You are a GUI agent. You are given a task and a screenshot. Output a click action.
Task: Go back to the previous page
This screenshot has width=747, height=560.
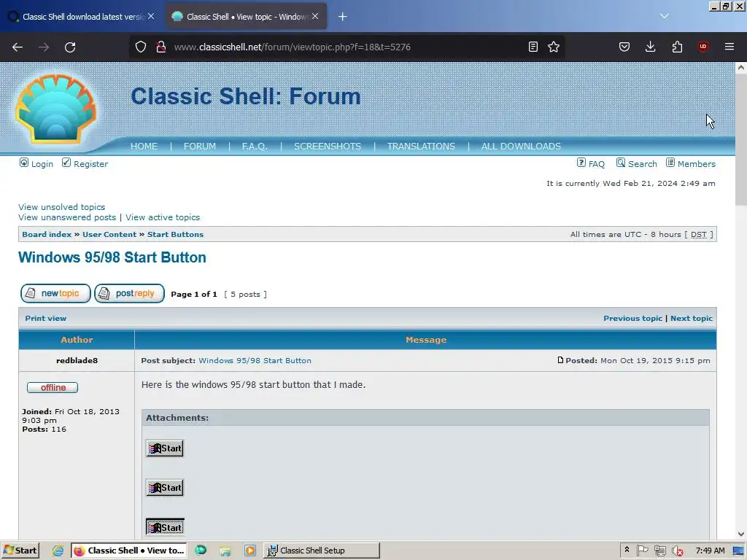point(18,47)
